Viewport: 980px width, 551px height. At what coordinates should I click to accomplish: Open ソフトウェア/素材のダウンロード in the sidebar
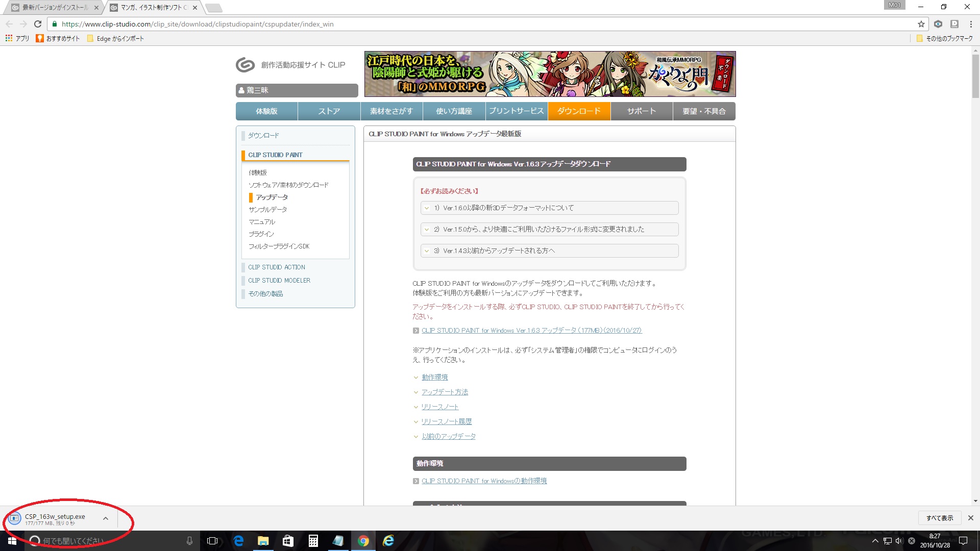[288, 185]
